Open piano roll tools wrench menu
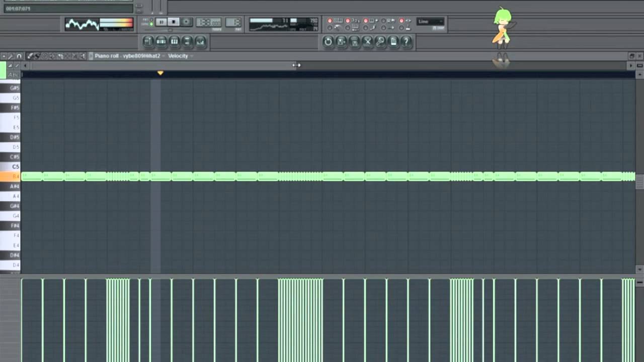644x362 pixels. tap(11, 56)
